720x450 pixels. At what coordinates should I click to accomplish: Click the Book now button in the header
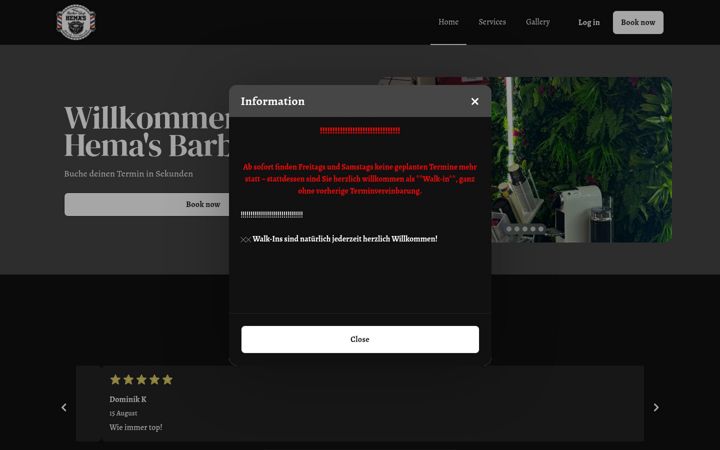coord(638,22)
